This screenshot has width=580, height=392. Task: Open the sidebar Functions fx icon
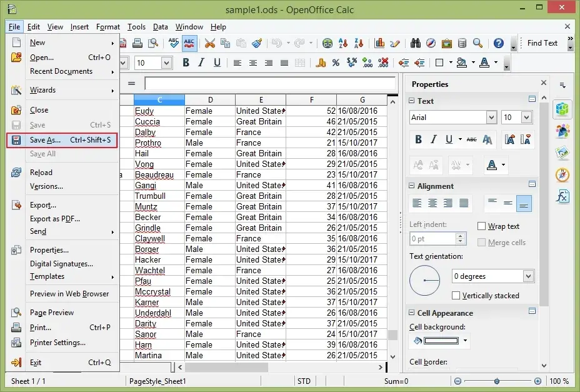pyautogui.click(x=562, y=196)
